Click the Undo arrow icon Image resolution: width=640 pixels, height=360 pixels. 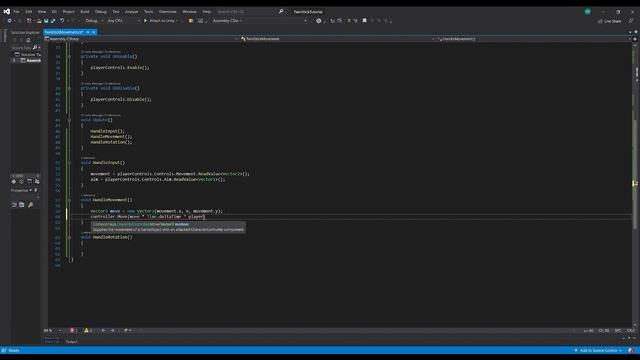tap(62, 20)
